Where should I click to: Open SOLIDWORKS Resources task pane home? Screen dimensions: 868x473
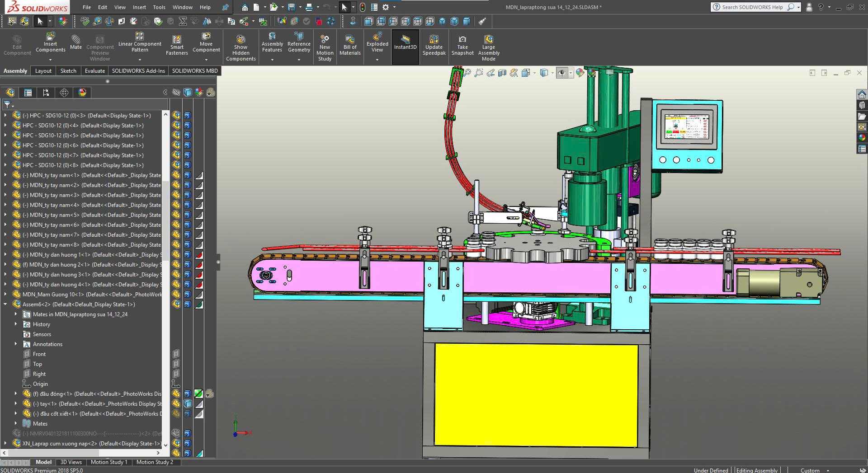click(862, 94)
